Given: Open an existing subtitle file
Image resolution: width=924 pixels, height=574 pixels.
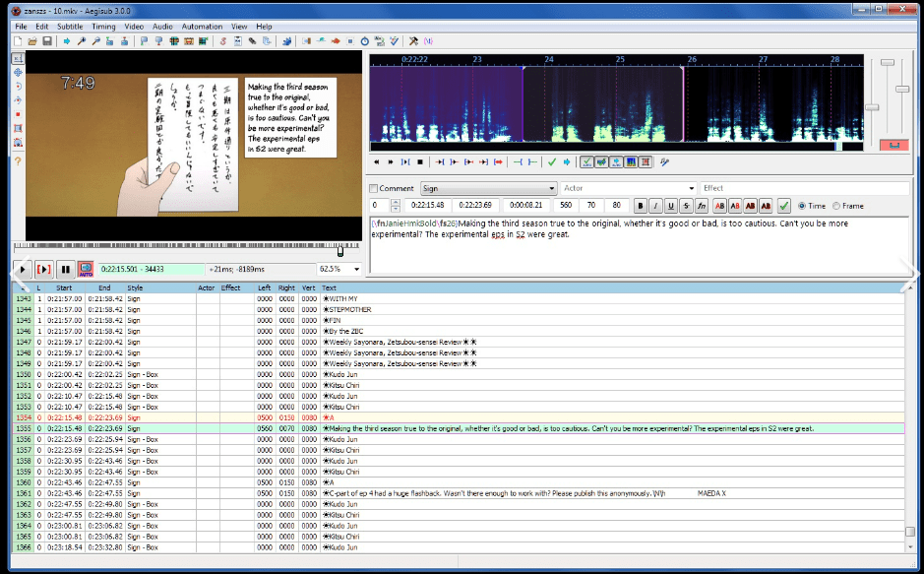Looking at the screenshot, I should coord(32,41).
